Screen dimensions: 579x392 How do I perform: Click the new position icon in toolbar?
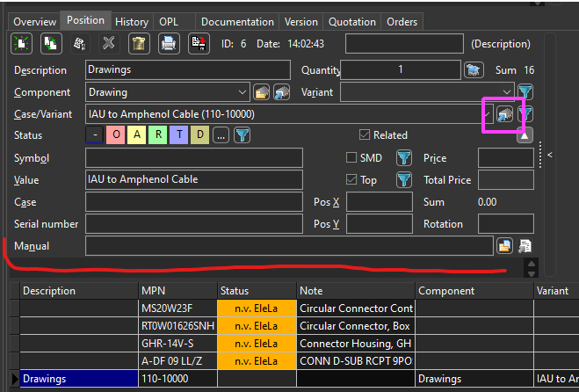(x=21, y=43)
